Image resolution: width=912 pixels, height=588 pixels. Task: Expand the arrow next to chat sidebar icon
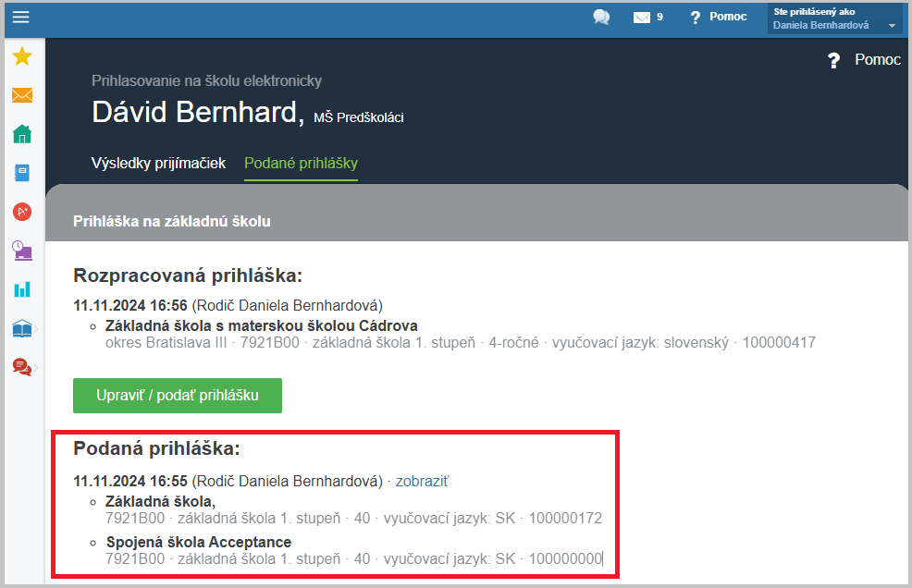[36, 368]
